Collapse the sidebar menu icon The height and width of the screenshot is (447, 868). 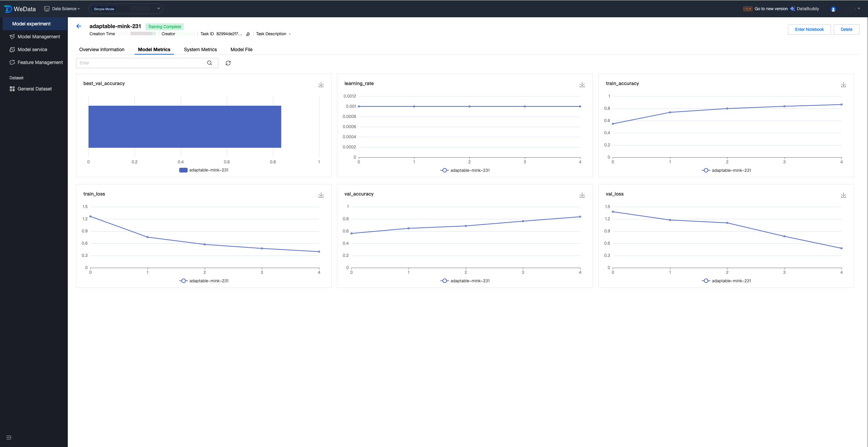(9, 438)
